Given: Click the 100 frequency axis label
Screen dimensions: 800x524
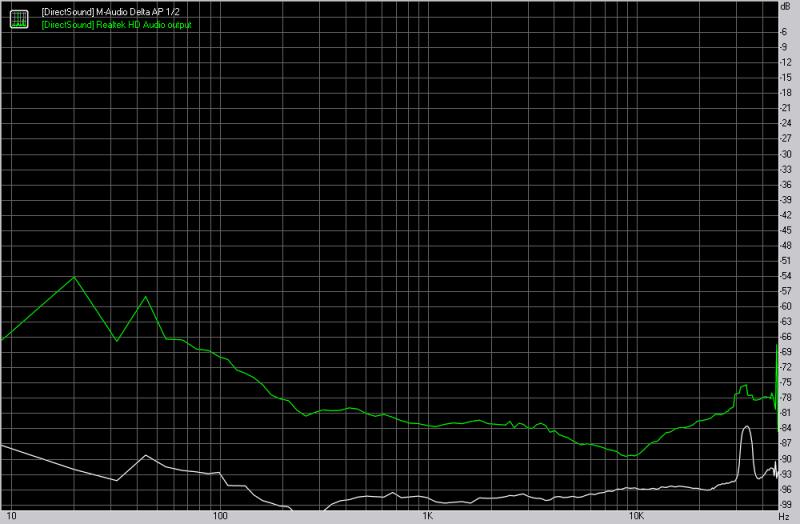Looking at the screenshot, I should pyautogui.click(x=221, y=517).
